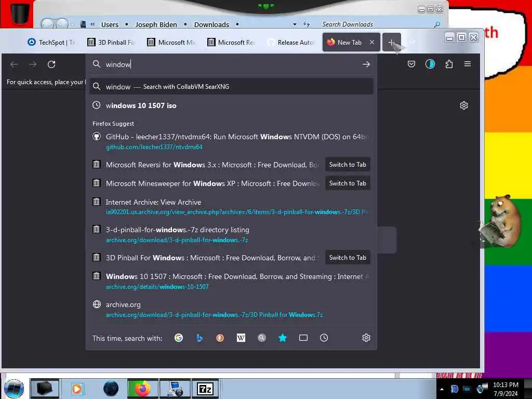Expand the breadcrumb overflow chevron in Explorer
Image resolution: width=532 pixels, height=399 pixels.
[x=92, y=24]
